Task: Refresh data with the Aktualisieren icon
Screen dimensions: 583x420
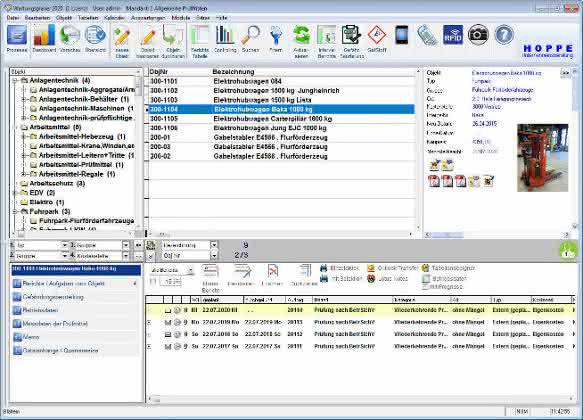Action: [301, 35]
